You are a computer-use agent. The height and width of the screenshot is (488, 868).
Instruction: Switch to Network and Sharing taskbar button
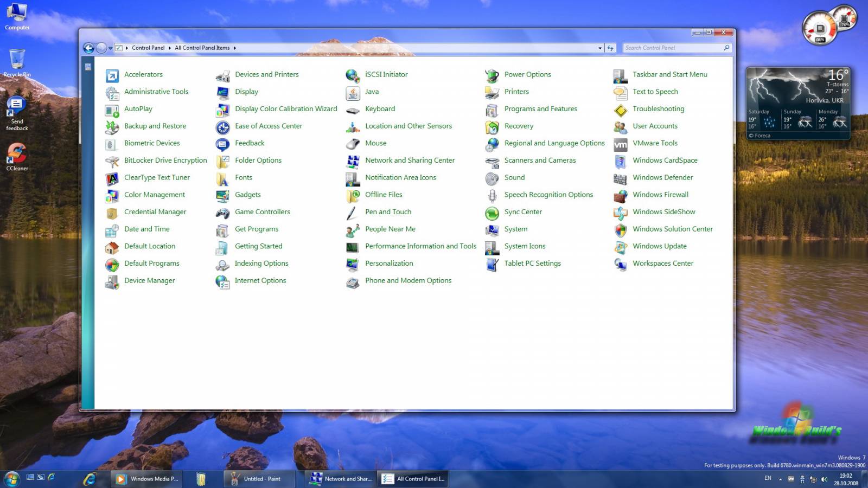(x=340, y=479)
